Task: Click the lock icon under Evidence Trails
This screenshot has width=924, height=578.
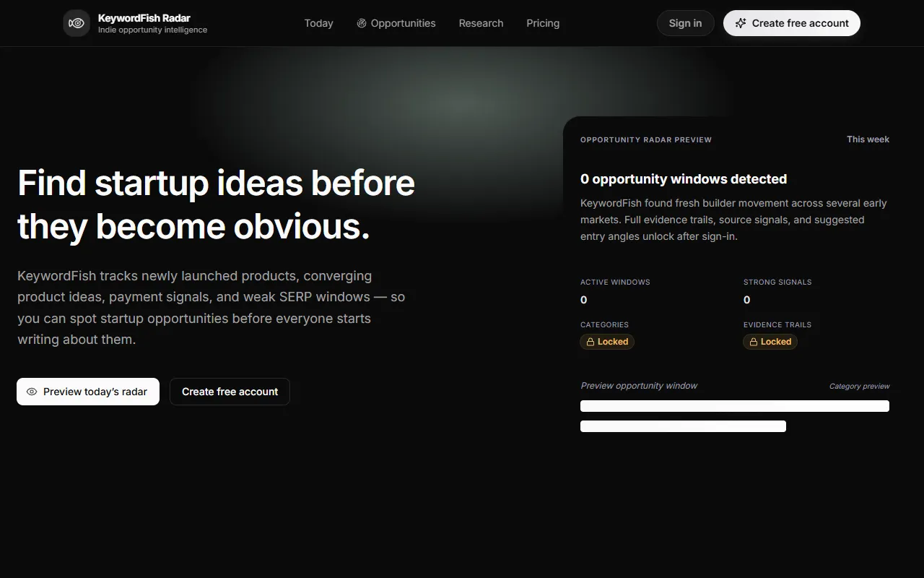Action: point(754,342)
